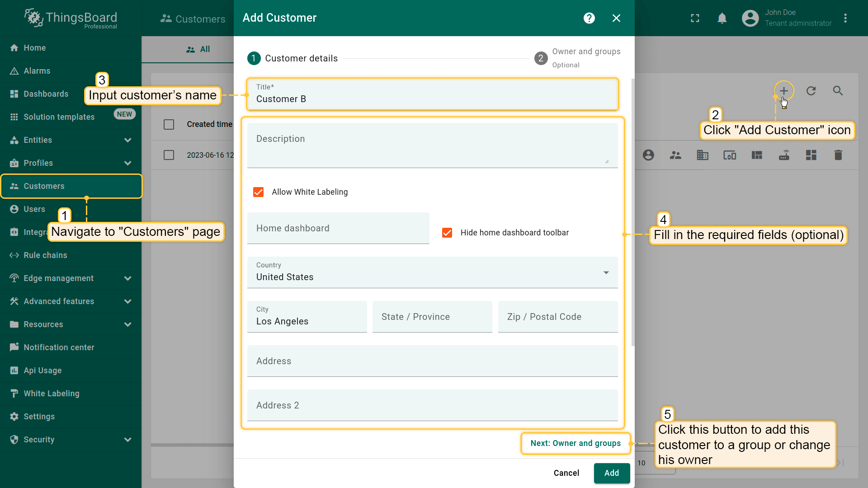Open the manage customer users icon

tap(648, 155)
